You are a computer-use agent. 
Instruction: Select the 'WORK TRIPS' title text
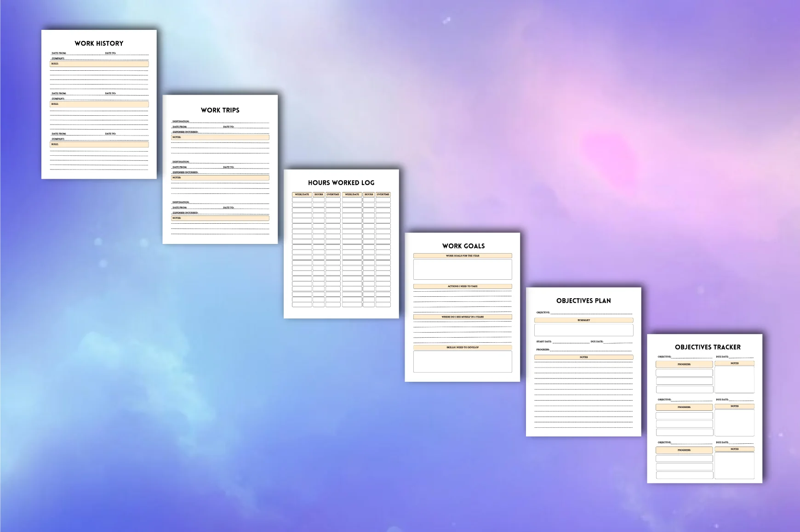[x=220, y=110]
